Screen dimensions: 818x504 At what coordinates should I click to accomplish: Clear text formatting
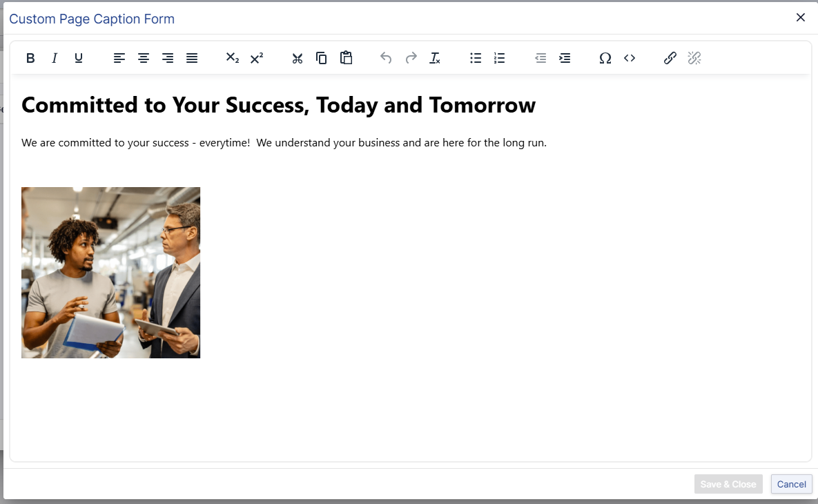tap(435, 58)
